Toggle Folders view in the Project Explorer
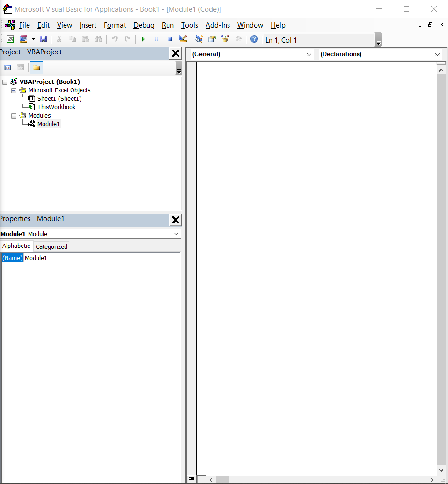Image resolution: width=448 pixels, height=484 pixels. 36,67
